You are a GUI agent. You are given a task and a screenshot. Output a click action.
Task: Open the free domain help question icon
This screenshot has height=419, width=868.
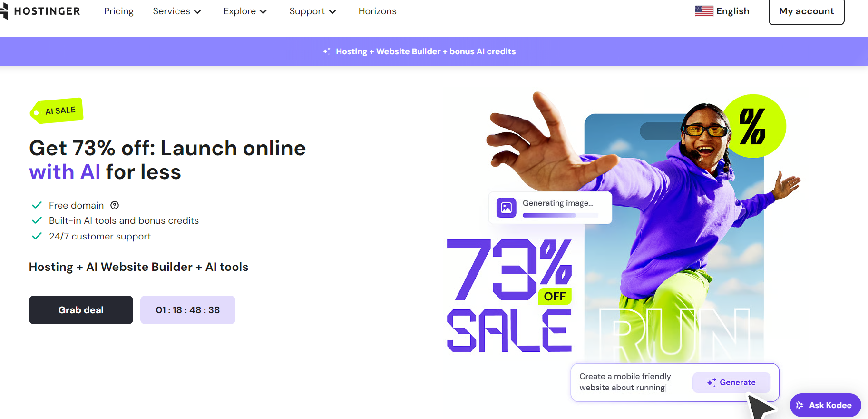click(x=115, y=205)
